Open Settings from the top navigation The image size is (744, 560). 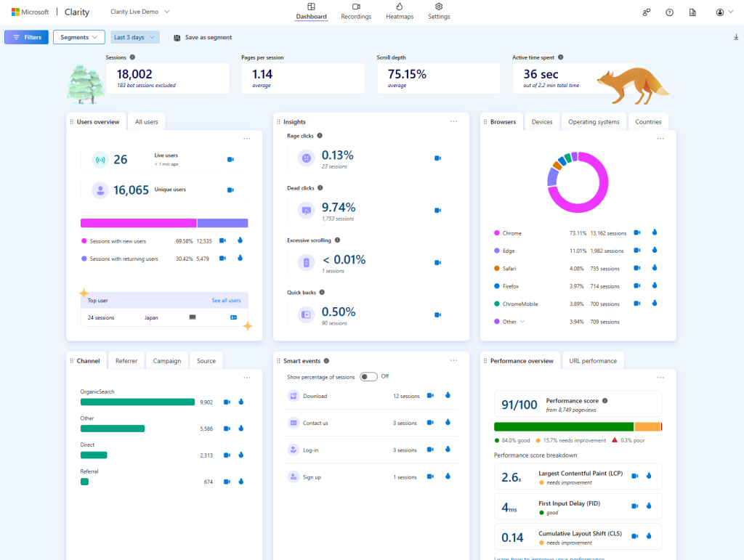coord(438,11)
